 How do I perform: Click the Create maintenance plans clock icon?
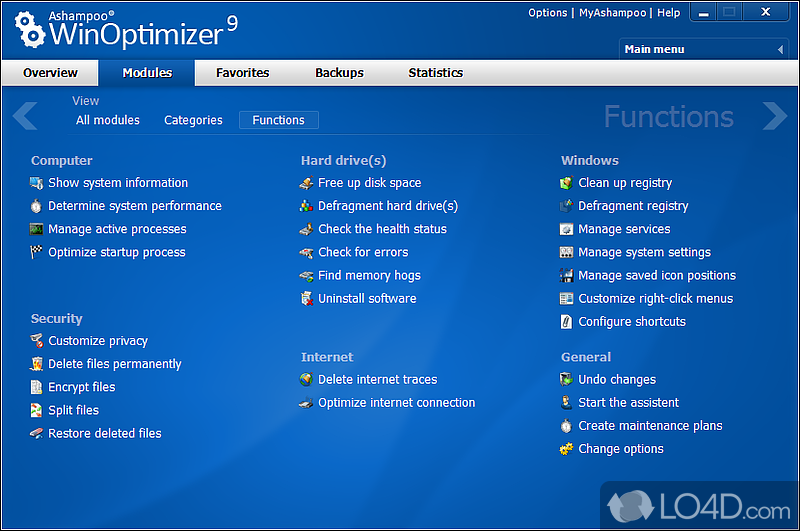coord(566,425)
